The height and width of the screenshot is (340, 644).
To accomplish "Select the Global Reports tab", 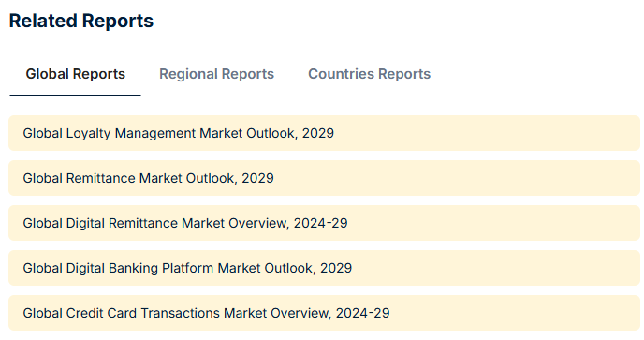I will (x=75, y=74).
